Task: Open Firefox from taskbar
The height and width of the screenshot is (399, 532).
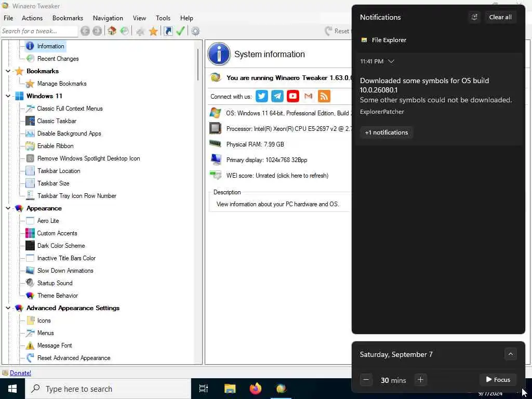Action: [x=256, y=389]
